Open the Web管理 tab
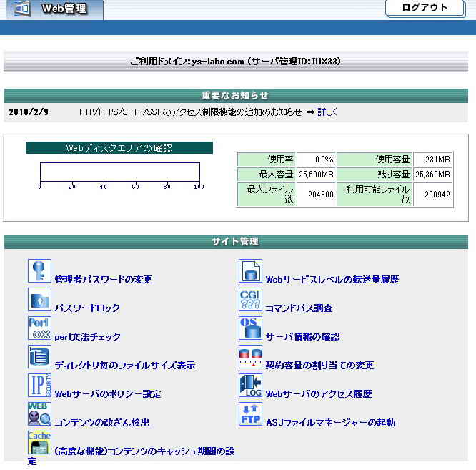This screenshot has height=470, width=476. pos(54,9)
